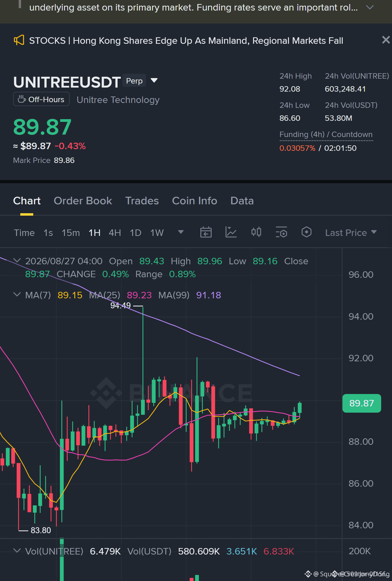This screenshot has height=581, width=392.
Task: Switch to the Order Book tab
Action: click(x=83, y=201)
